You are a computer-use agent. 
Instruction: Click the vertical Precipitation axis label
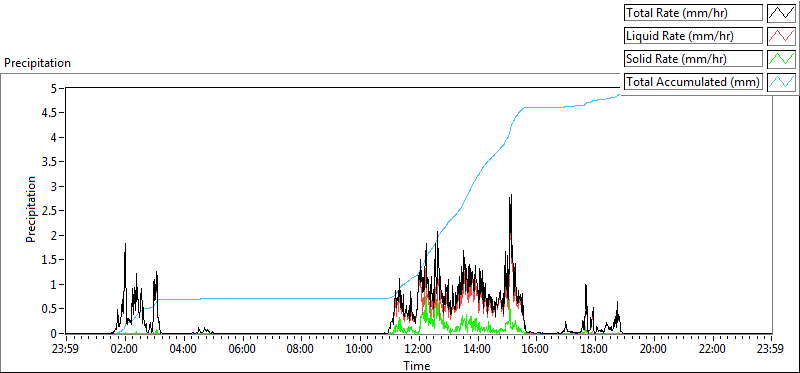click(x=31, y=209)
